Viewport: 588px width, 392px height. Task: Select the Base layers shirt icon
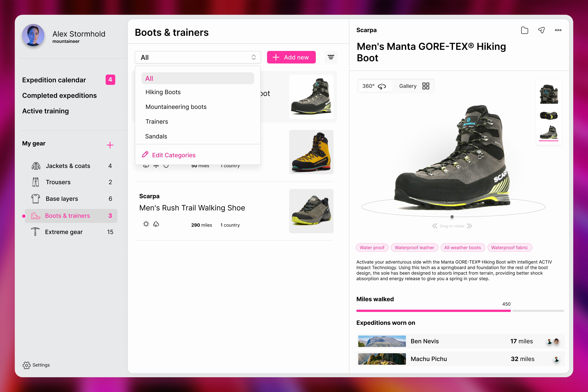35,199
